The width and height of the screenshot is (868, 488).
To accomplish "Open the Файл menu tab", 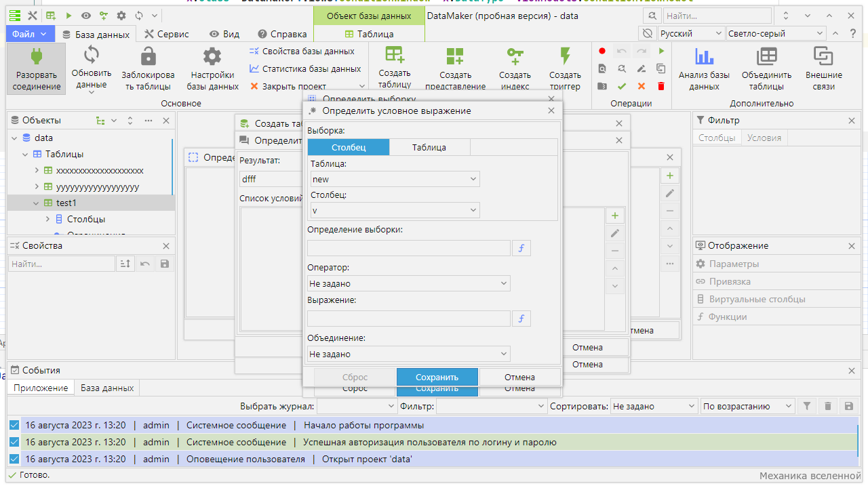I will tap(30, 33).
